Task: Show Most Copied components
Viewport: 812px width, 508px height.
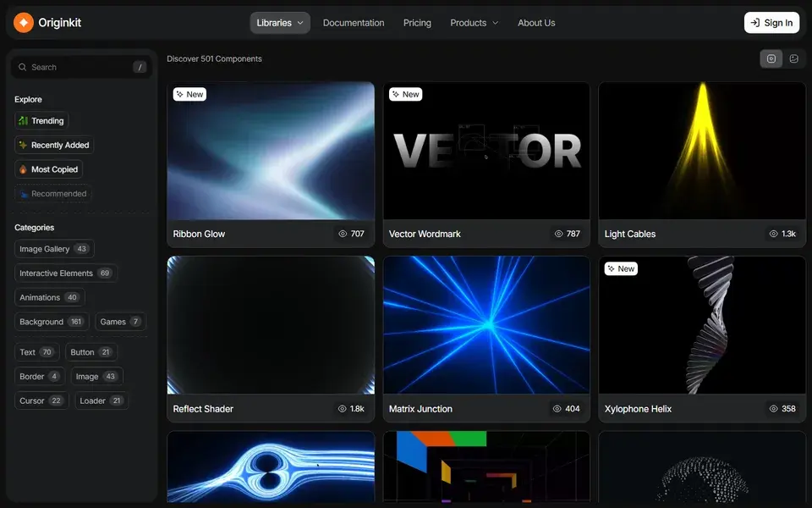Action: [49, 169]
